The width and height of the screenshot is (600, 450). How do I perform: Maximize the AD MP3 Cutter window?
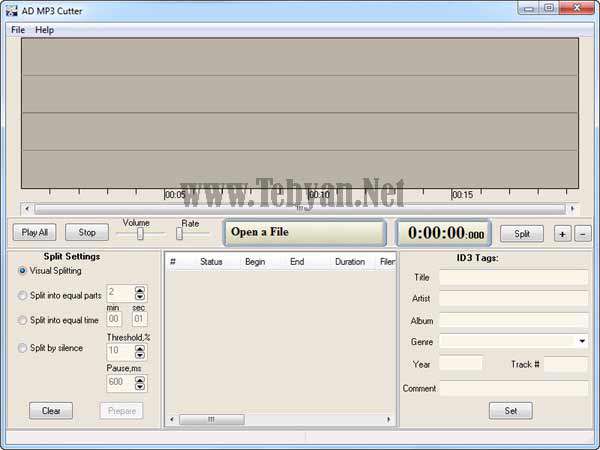click(549, 8)
